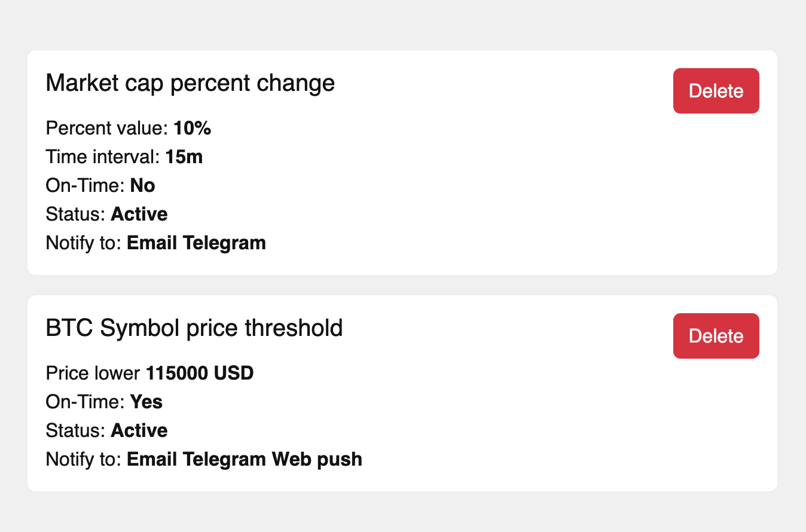Click Email in the BTC alert
This screenshot has height=532, width=806.
(x=152, y=460)
